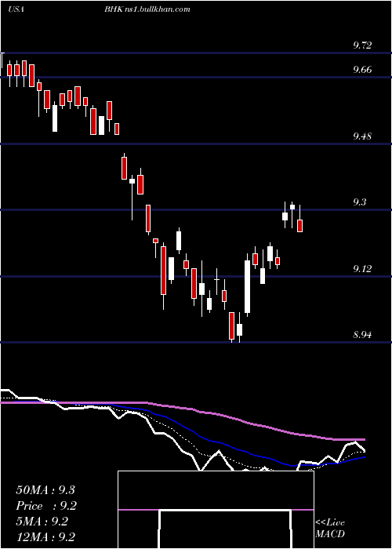This screenshot has height=549, width=392.
Task: Click the 5MA : 9.2 readout
Action: click(x=42, y=522)
